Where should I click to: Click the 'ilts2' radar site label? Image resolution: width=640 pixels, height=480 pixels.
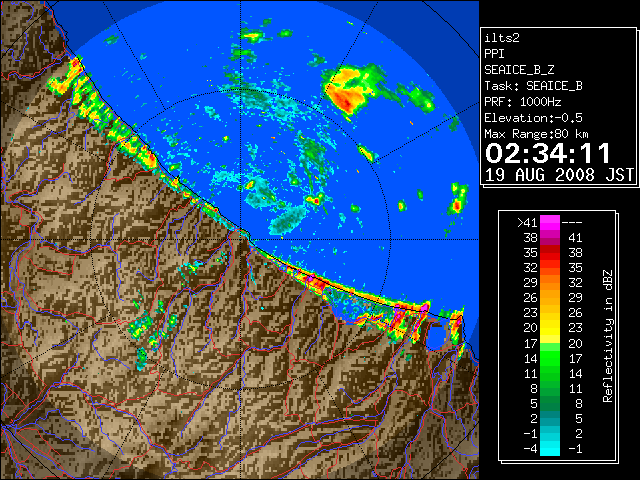coord(502,38)
